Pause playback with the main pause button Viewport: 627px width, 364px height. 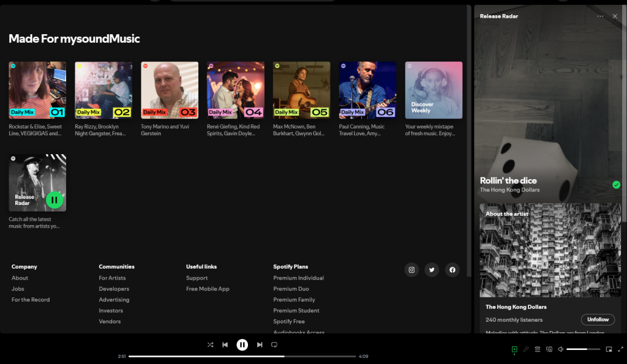242,344
